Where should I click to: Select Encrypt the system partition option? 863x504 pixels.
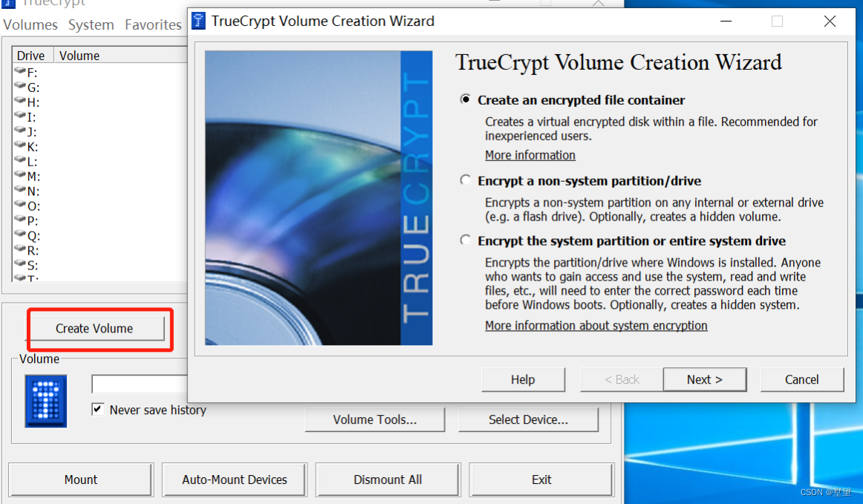point(466,240)
